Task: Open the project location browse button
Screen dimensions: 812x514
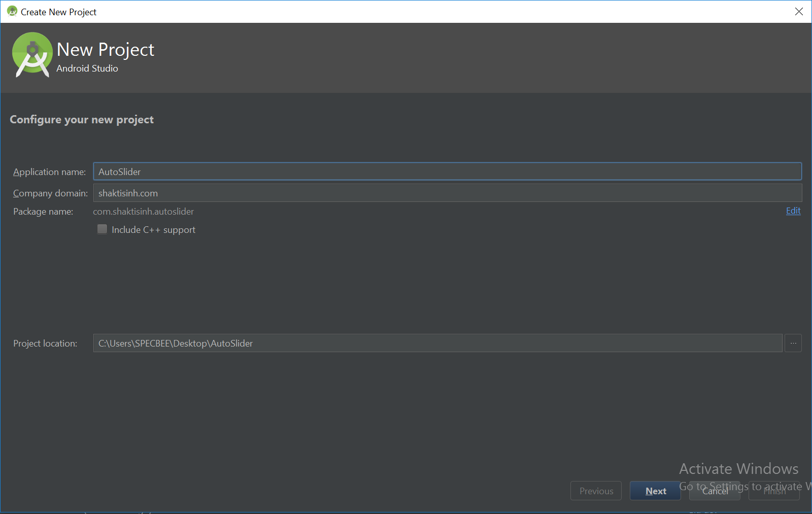Action: (793, 343)
